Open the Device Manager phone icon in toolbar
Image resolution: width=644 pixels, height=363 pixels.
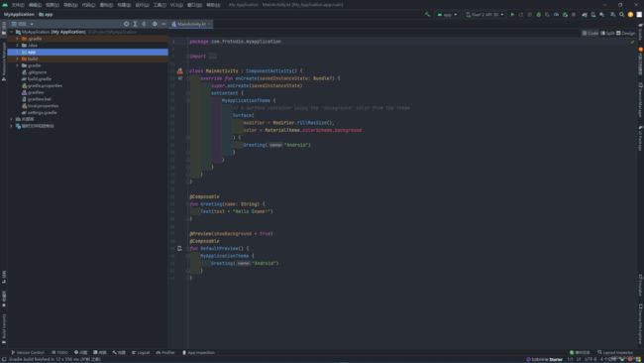click(x=593, y=15)
